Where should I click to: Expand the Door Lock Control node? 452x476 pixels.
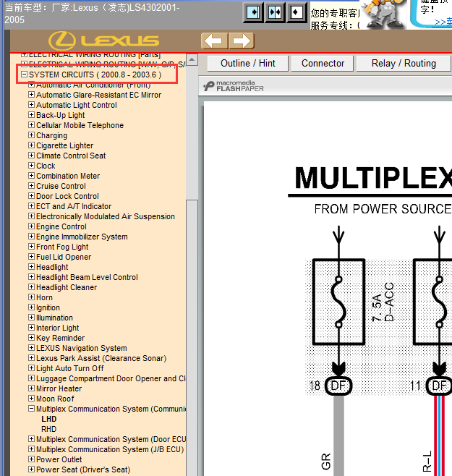(x=31, y=196)
